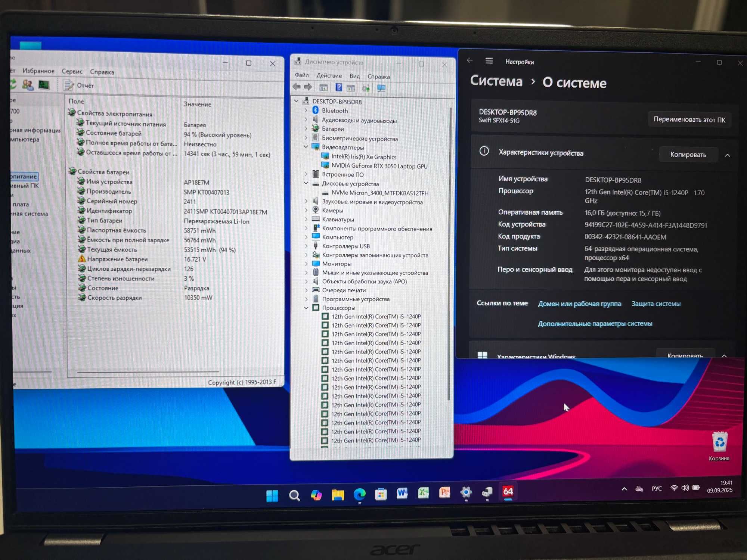The image size is (747, 560).
Task: Collapse the Характеристики устройства section chevron
Action: coord(728,155)
